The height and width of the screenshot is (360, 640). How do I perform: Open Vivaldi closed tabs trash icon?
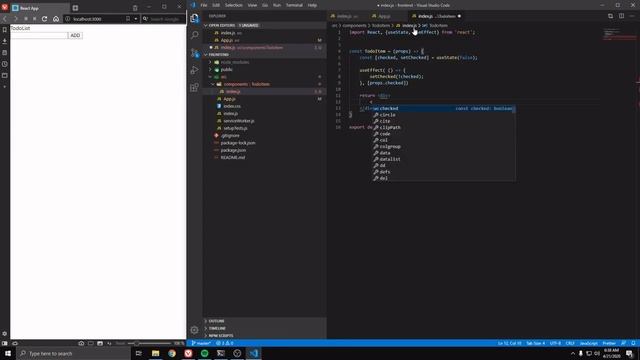(x=135, y=8)
